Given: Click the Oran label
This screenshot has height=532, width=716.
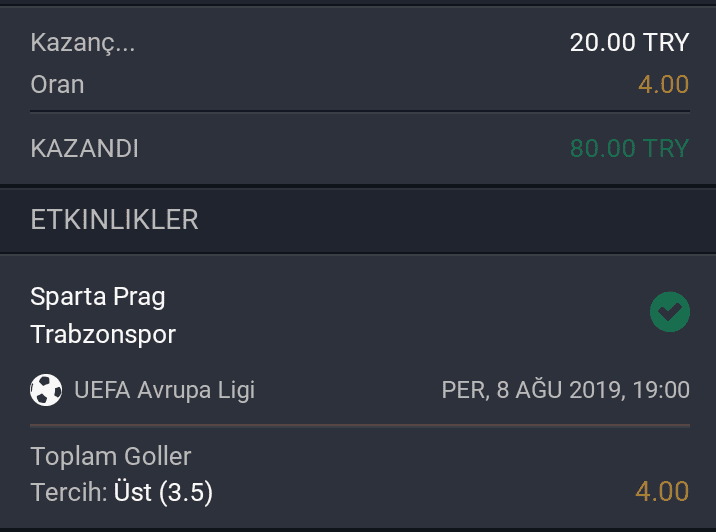Looking at the screenshot, I should (57, 84).
